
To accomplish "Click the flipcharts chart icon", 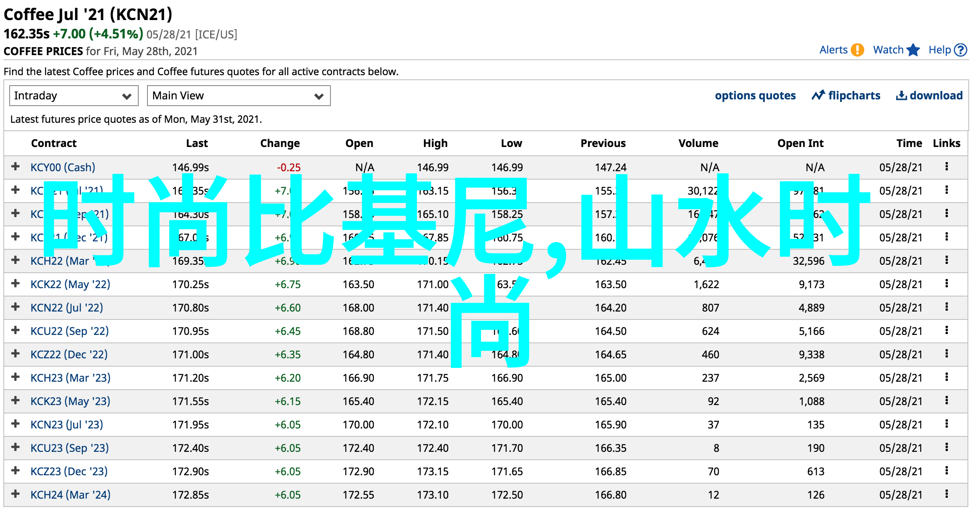I will (x=818, y=96).
